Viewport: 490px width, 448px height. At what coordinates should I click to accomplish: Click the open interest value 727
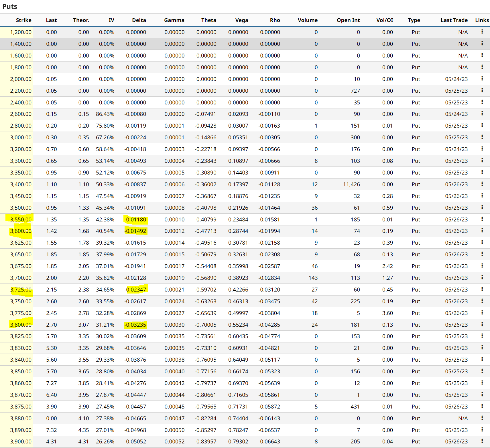(355, 91)
